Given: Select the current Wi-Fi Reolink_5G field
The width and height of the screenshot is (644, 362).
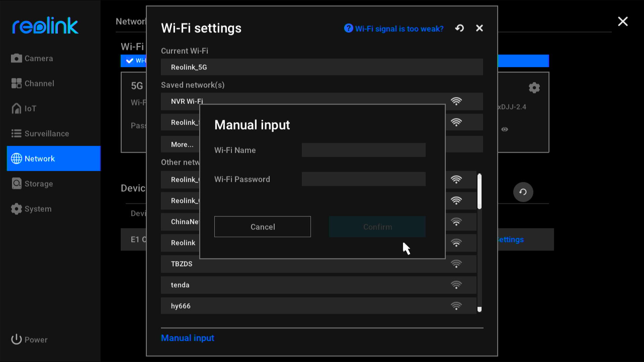Looking at the screenshot, I should (322, 67).
